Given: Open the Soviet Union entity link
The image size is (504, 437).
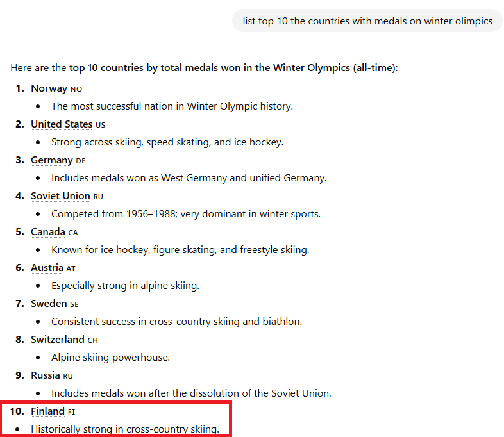Looking at the screenshot, I should (x=60, y=196).
